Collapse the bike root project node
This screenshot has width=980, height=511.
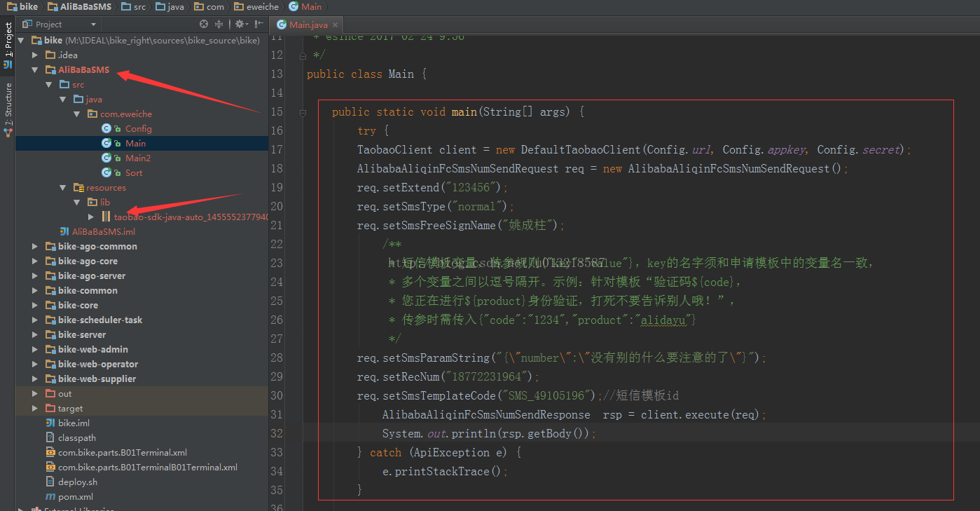coord(21,40)
